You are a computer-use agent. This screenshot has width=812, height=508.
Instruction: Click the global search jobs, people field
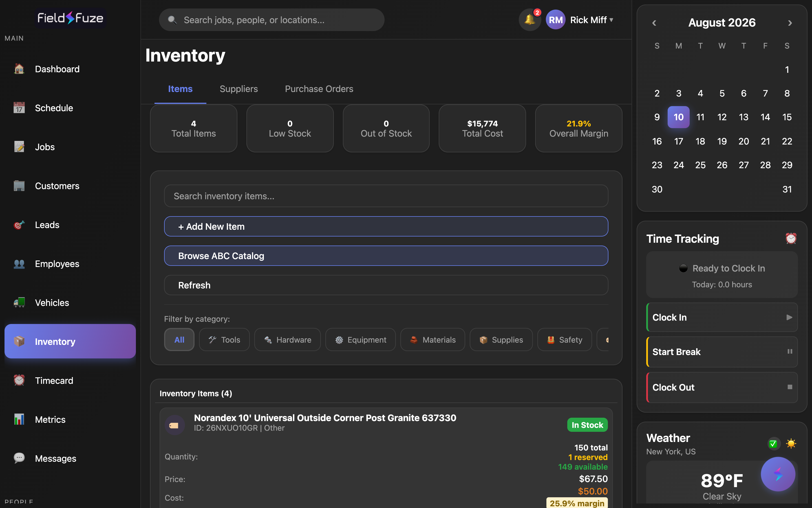[x=272, y=20]
